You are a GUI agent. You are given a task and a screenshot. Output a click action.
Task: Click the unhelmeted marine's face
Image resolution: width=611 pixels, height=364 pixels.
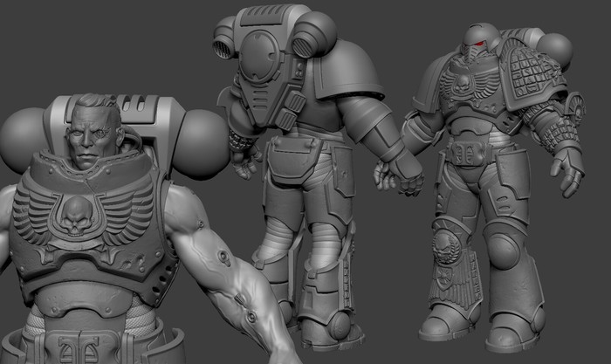[93, 138]
